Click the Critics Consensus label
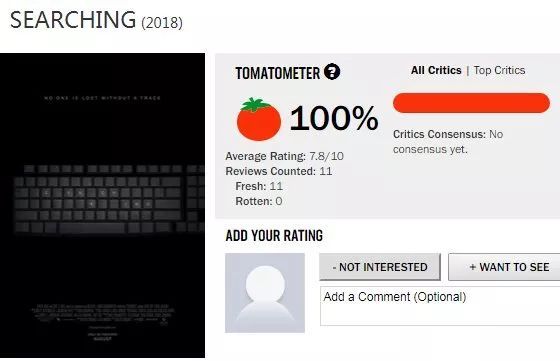560x361 pixels. pos(439,134)
